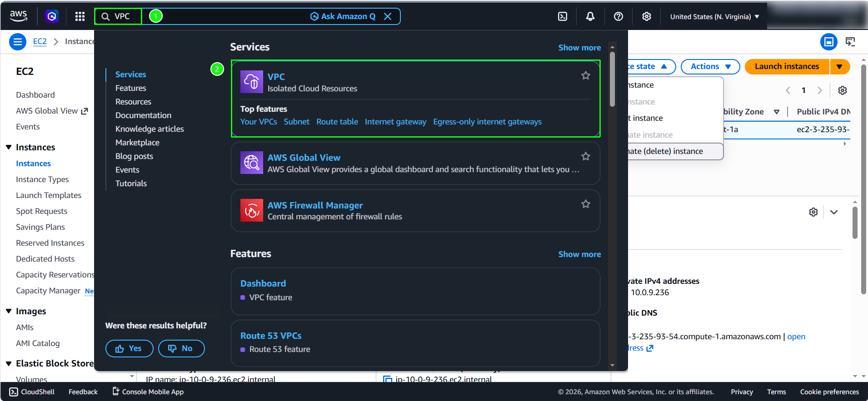868x401 pixels.
Task: Open details panel settings gear
Action: (x=813, y=212)
